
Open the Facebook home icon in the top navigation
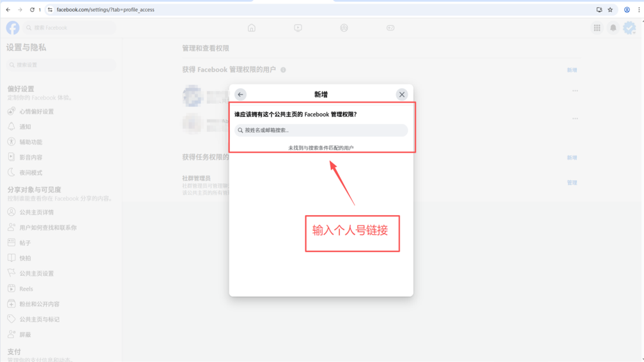(x=252, y=28)
